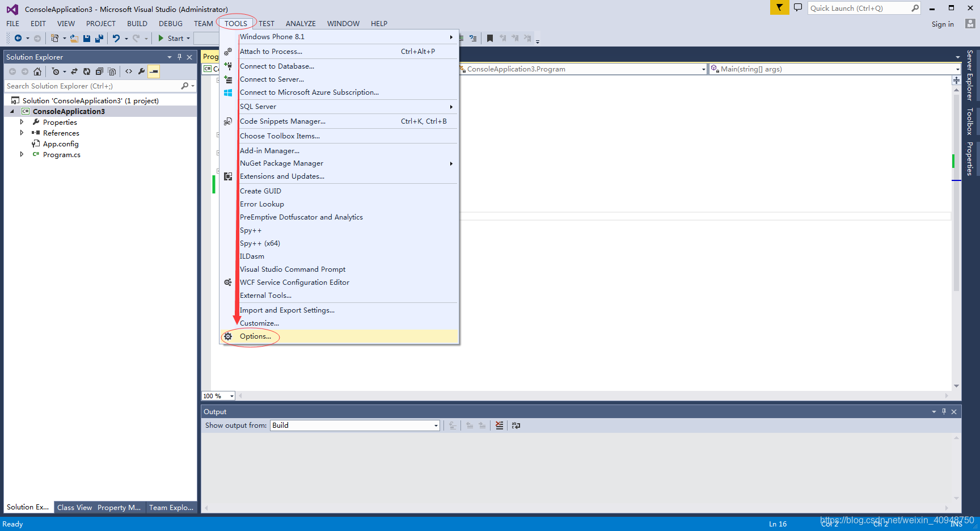Click the split editor handle above scrollbar
The height and width of the screenshot is (531, 980).
[956, 80]
